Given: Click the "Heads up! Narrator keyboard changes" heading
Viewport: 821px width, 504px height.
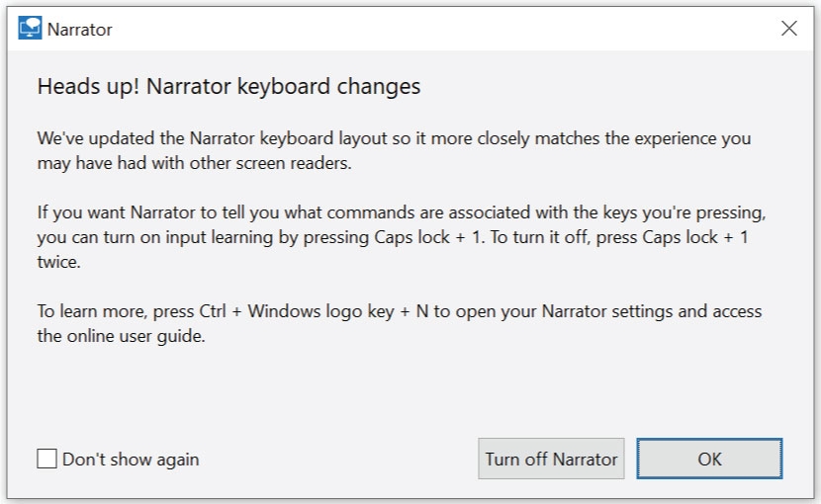Looking at the screenshot, I should tap(228, 86).
